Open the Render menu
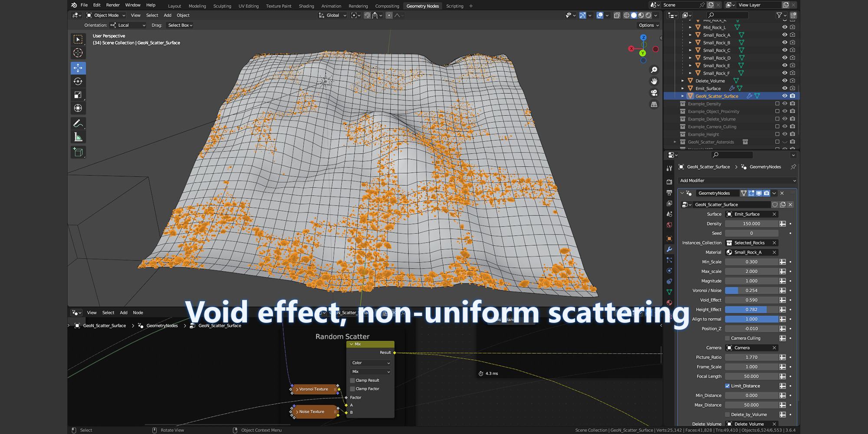868x434 pixels. (x=113, y=5)
